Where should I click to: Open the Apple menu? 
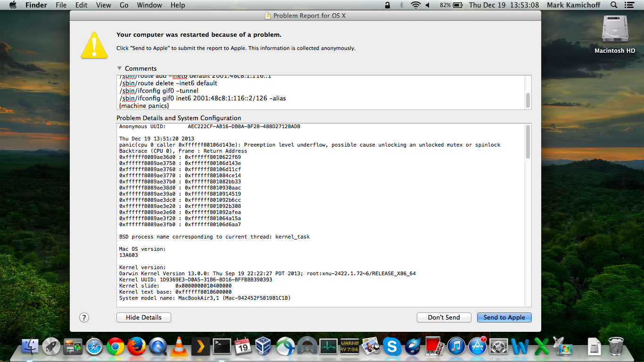pos(13,5)
